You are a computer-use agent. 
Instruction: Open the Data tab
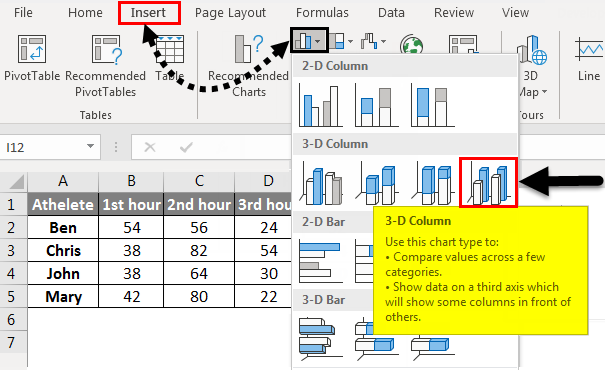[x=391, y=13]
